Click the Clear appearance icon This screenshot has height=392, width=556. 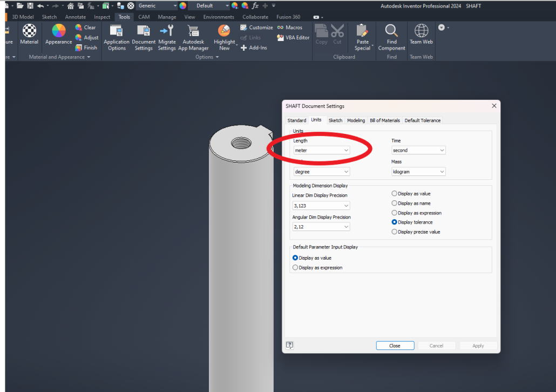[78, 28]
